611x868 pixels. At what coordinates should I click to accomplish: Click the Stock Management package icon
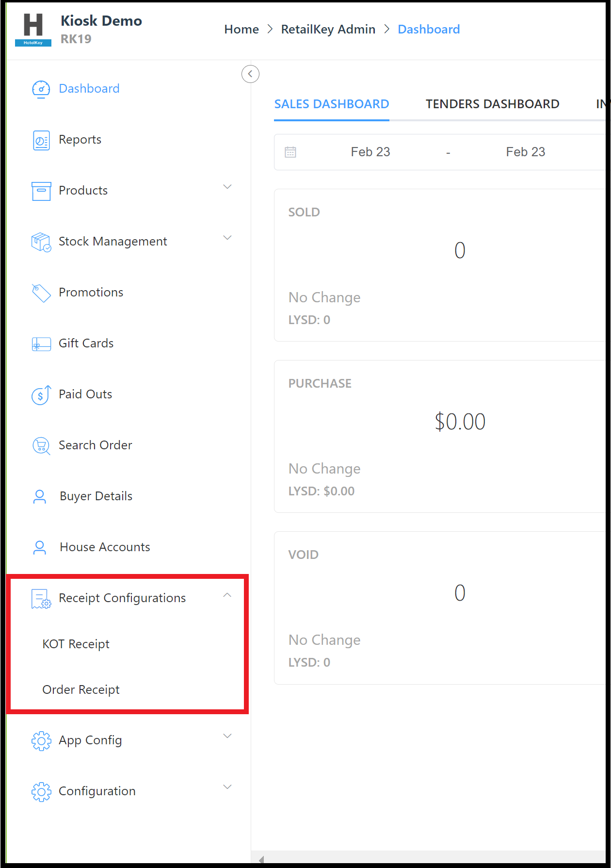click(x=41, y=242)
